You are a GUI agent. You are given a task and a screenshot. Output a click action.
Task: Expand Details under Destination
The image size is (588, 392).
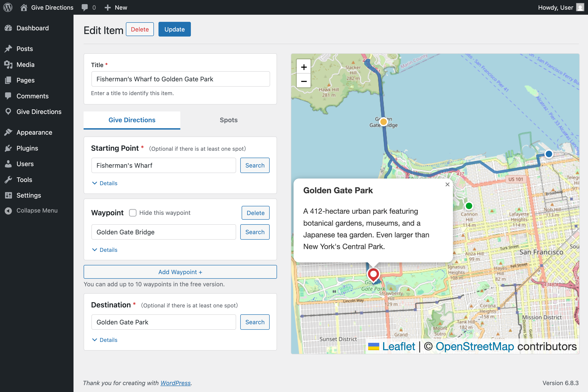coord(105,340)
